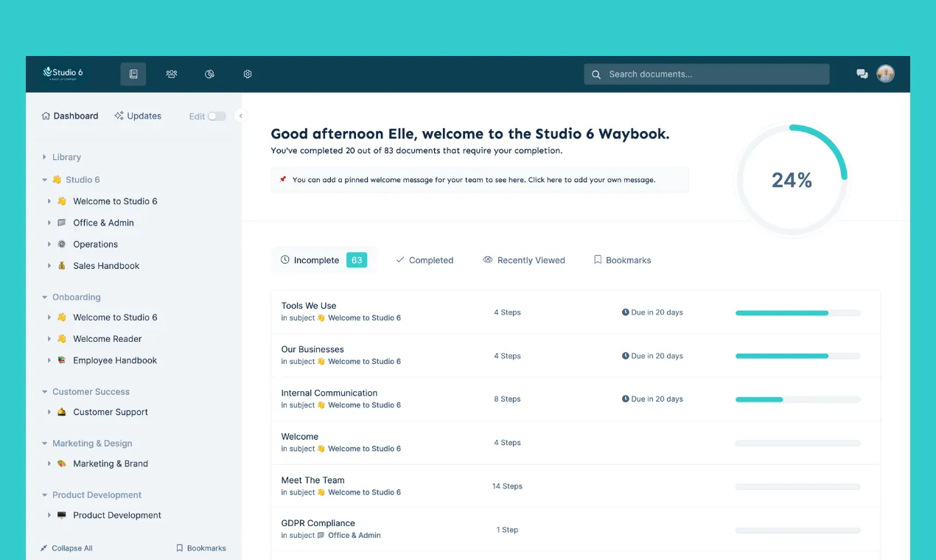Click the Studio 6 logo
Screen dimensions: 936x560
pyautogui.click(x=63, y=73)
